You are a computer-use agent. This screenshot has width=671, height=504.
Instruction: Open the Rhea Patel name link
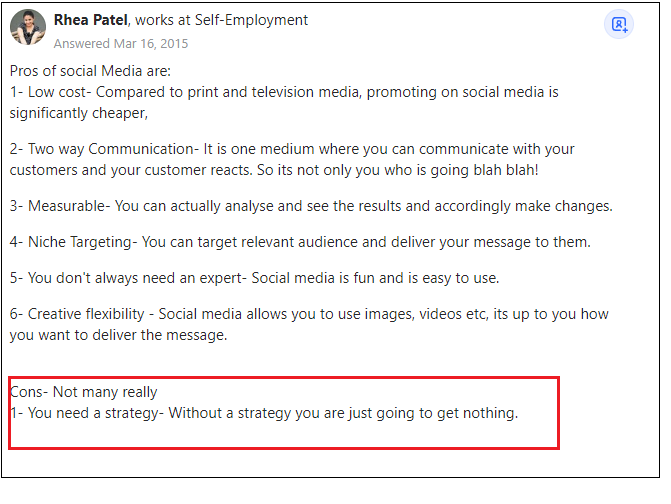[91, 20]
